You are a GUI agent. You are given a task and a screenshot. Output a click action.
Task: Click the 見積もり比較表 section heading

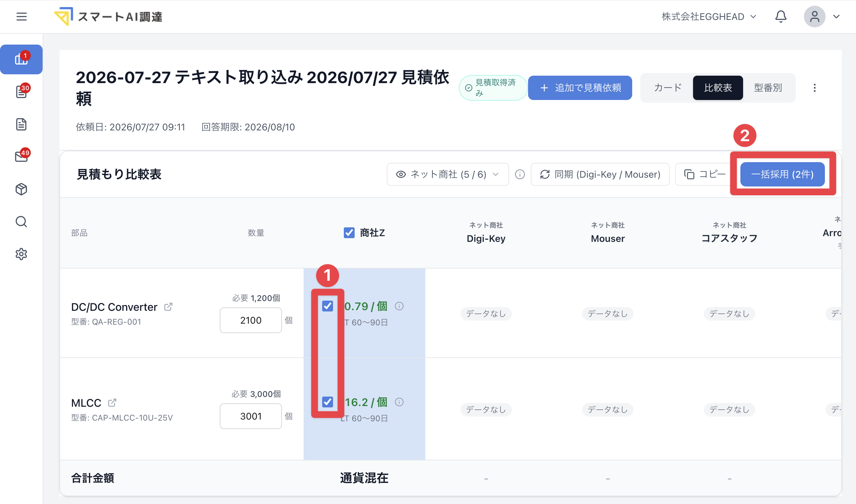pos(119,174)
